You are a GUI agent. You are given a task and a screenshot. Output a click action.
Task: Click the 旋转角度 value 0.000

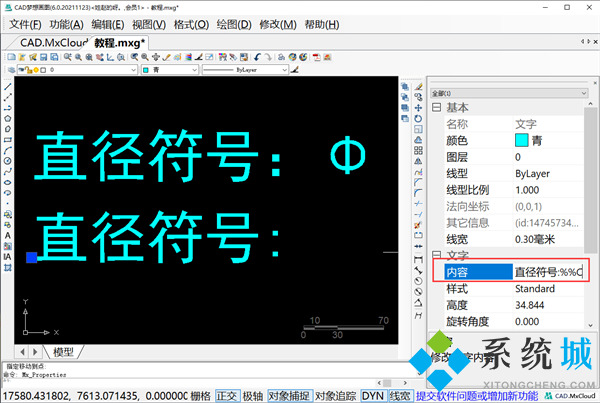[527, 321]
